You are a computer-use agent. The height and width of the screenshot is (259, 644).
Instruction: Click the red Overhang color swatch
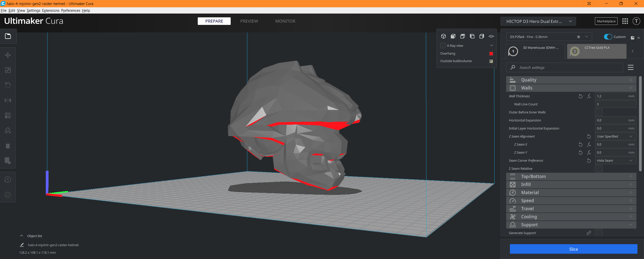coord(491,54)
